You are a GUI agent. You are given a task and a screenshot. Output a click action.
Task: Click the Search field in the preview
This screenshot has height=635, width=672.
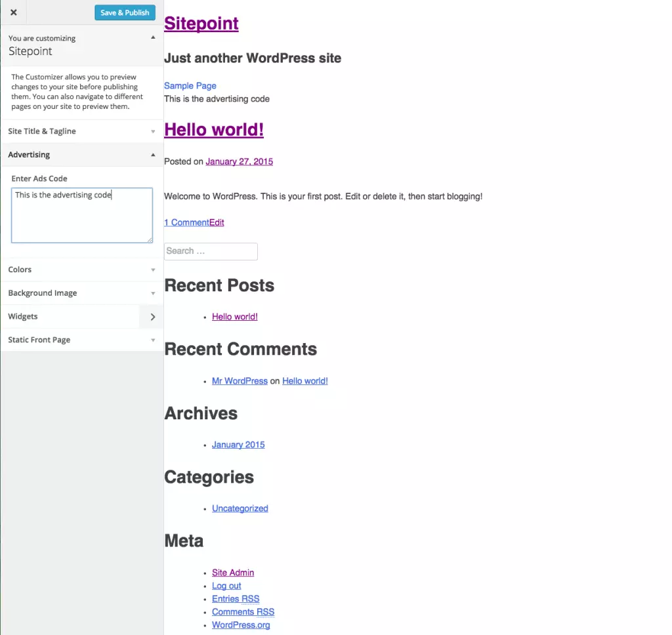click(x=210, y=251)
